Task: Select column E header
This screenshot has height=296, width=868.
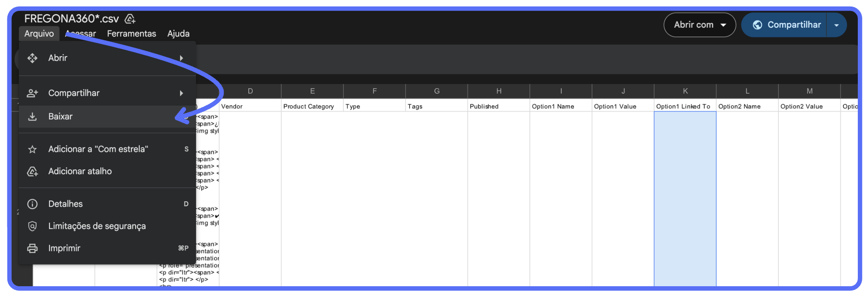Action: (x=312, y=91)
